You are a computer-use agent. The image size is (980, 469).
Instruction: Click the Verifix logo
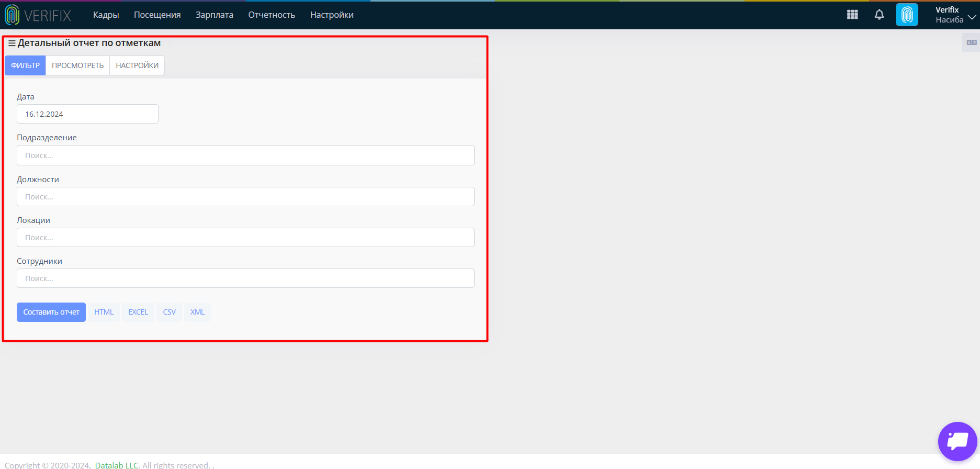[x=38, y=15]
